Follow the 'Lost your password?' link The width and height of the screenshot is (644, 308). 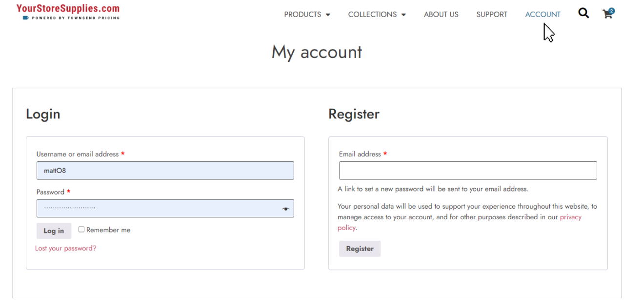point(66,248)
